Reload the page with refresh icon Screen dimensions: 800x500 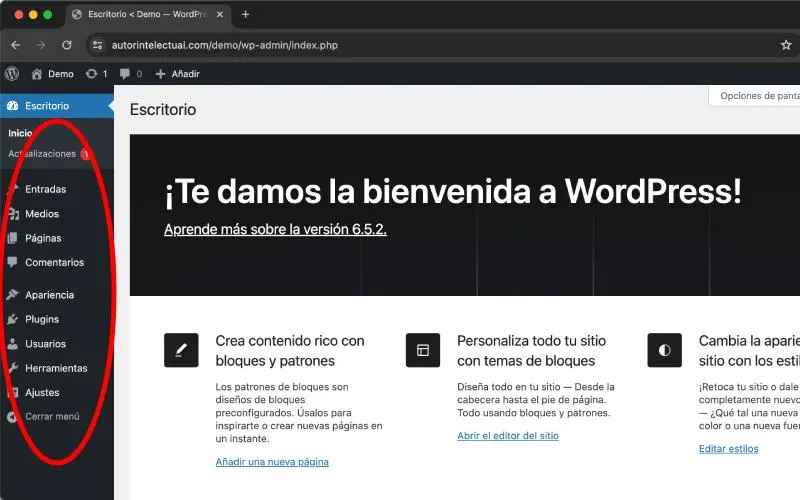67,45
